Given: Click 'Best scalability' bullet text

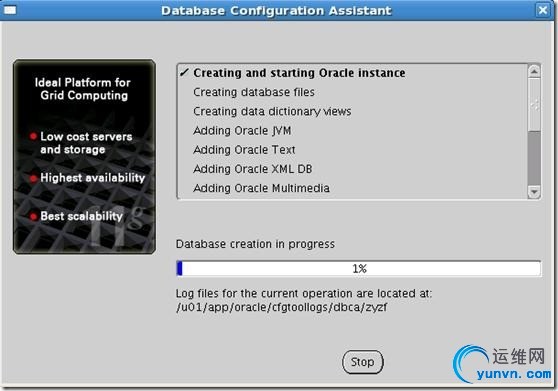Looking at the screenshot, I should coord(81,216).
